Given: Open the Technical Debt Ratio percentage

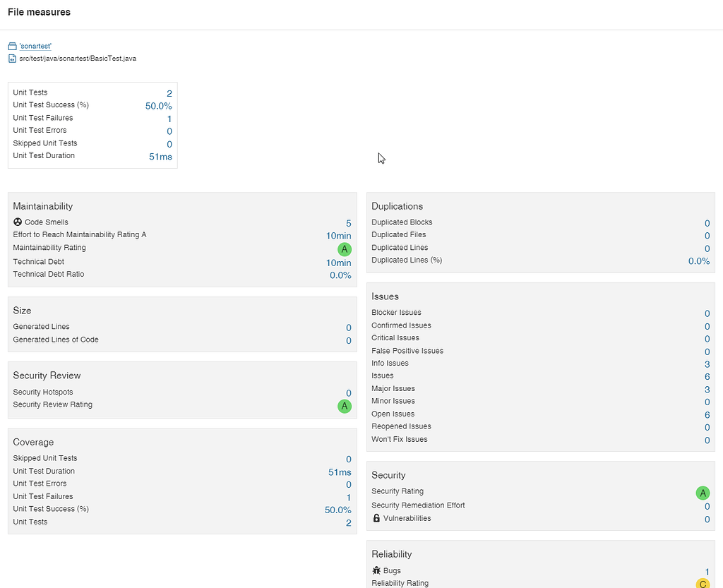Looking at the screenshot, I should coord(340,275).
